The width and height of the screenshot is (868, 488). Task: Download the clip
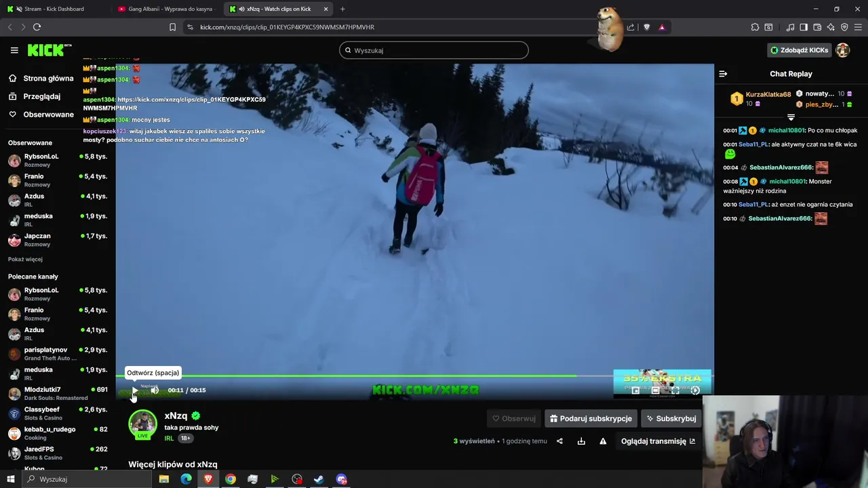tap(581, 441)
